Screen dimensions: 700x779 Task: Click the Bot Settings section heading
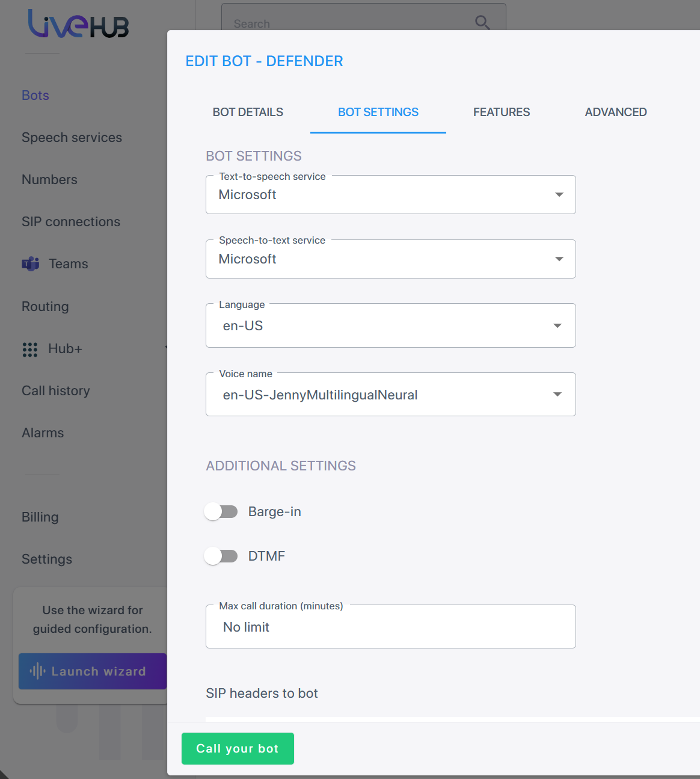coord(254,156)
